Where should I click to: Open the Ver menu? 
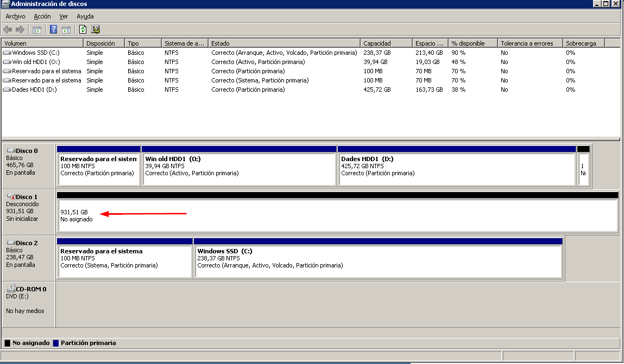pyautogui.click(x=64, y=16)
